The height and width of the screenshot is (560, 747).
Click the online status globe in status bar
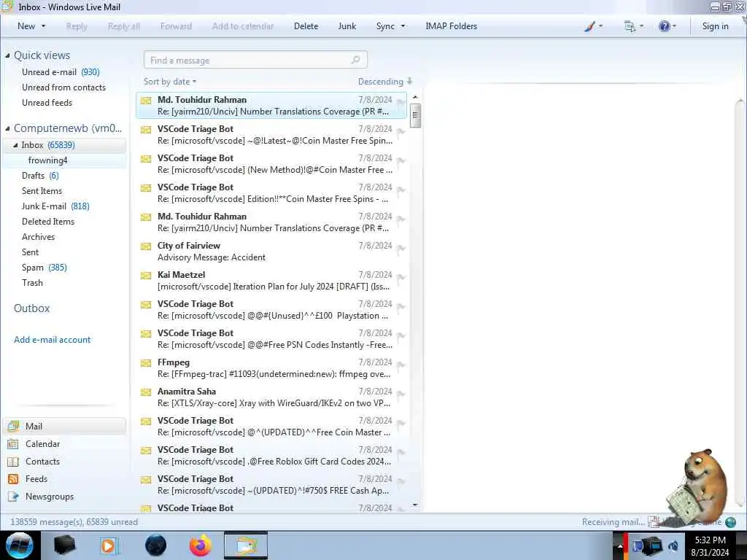click(730, 522)
